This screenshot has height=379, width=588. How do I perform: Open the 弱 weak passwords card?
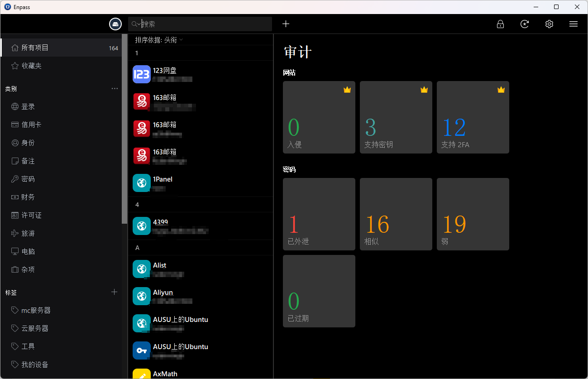point(473,214)
